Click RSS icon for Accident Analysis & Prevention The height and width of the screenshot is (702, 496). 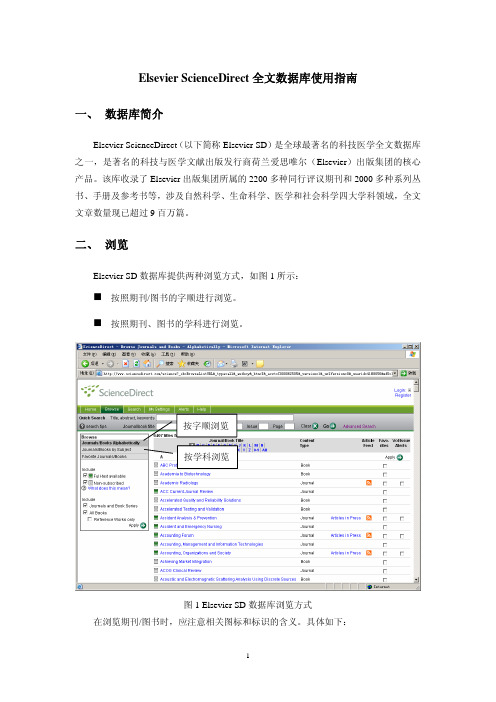369,518
